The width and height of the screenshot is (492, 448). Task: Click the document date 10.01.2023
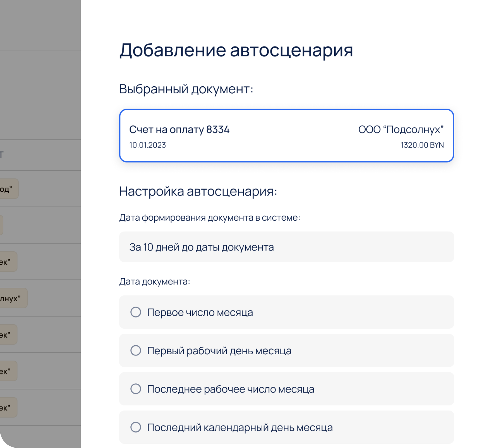click(x=148, y=145)
